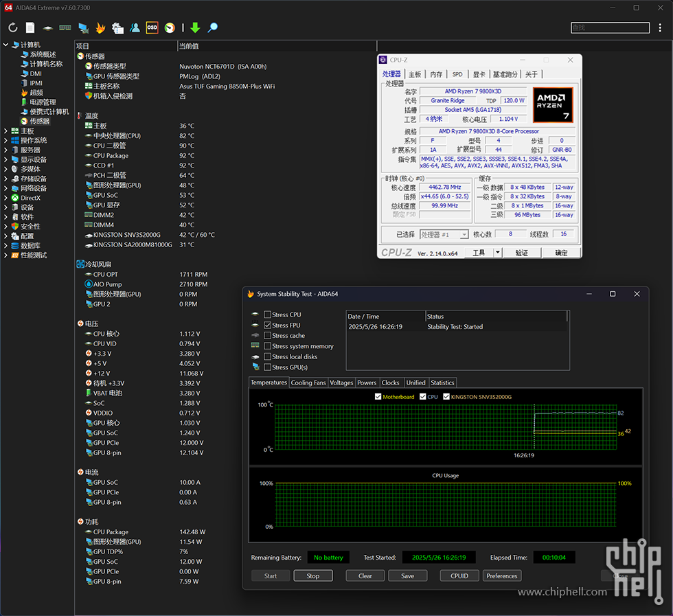The height and width of the screenshot is (616, 673).
Task: Toggle KINGSTON SNV3S2000G checkbox in graph legend
Action: click(x=446, y=397)
